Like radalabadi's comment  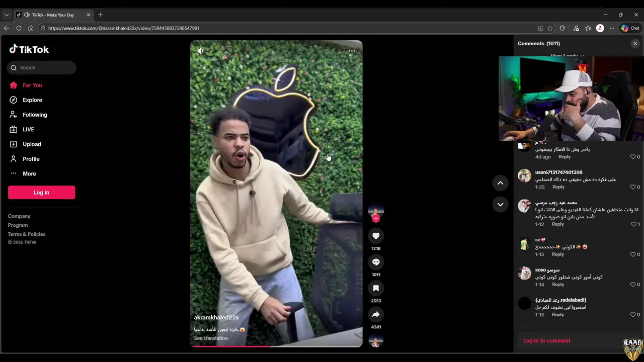coord(633,315)
